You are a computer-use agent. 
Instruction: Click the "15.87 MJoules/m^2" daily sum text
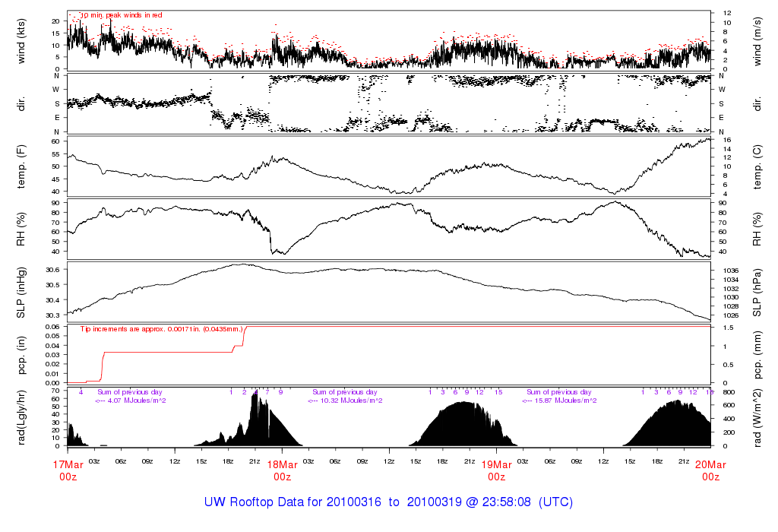click(x=566, y=401)
